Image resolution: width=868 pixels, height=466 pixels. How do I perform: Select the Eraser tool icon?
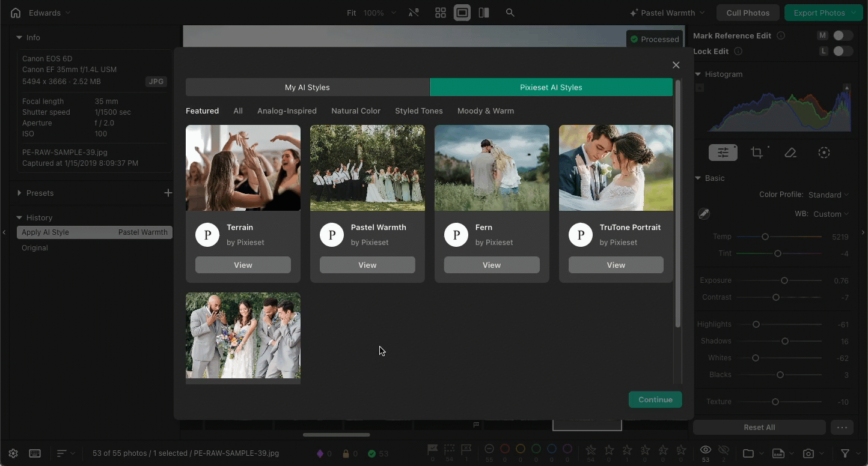pos(790,153)
